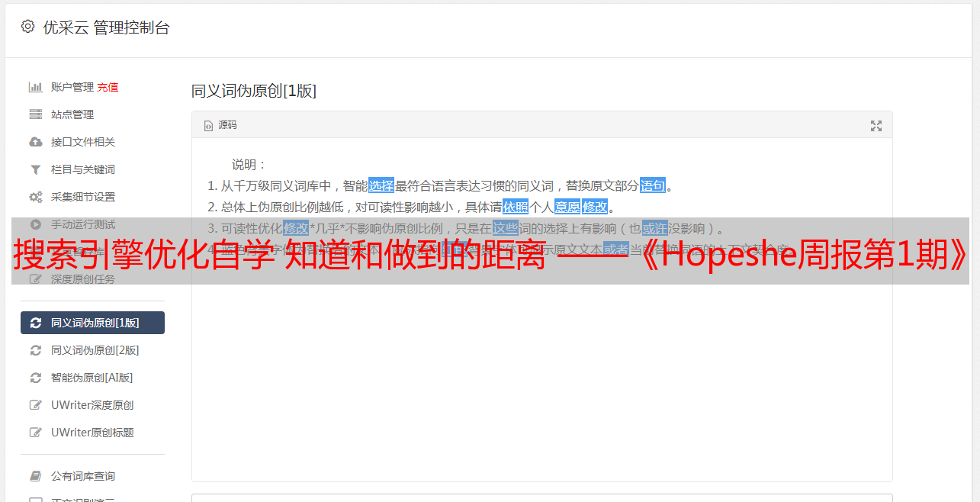Screen dimensions: 980x502
Task: Click the 接口文件相关 cloud upload icon
Action: [35, 142]
